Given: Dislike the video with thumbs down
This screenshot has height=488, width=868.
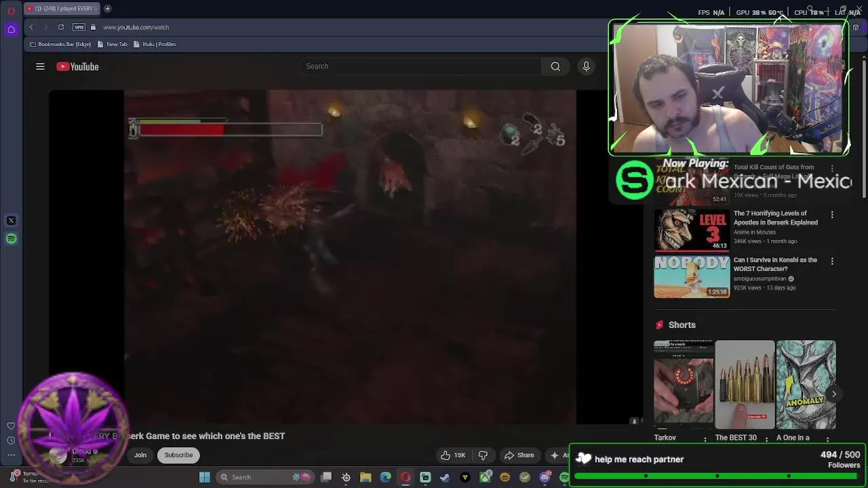Looking at the screenshot, I should (x=483, y=455).
